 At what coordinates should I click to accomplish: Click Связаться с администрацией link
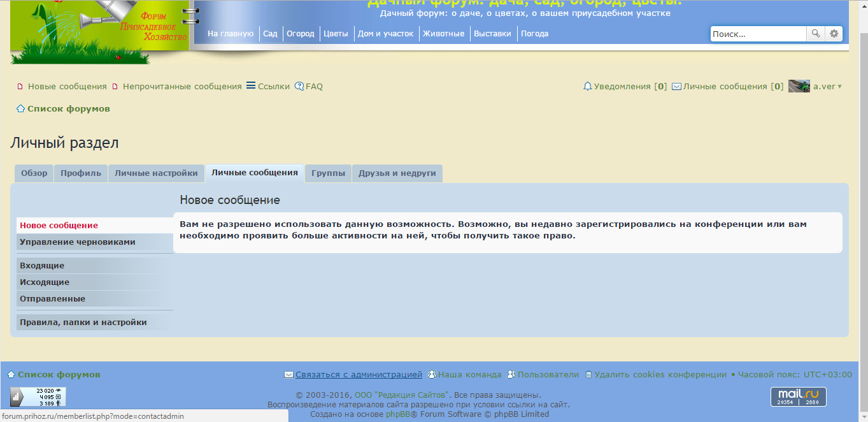(x=359, y=374)
